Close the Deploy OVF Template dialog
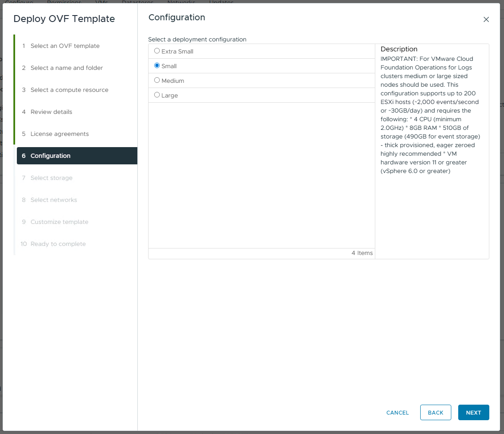 [486, 19]
